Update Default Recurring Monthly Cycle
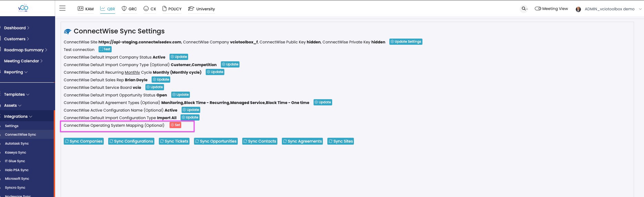 pyautogui.click(x=215, y=72)
